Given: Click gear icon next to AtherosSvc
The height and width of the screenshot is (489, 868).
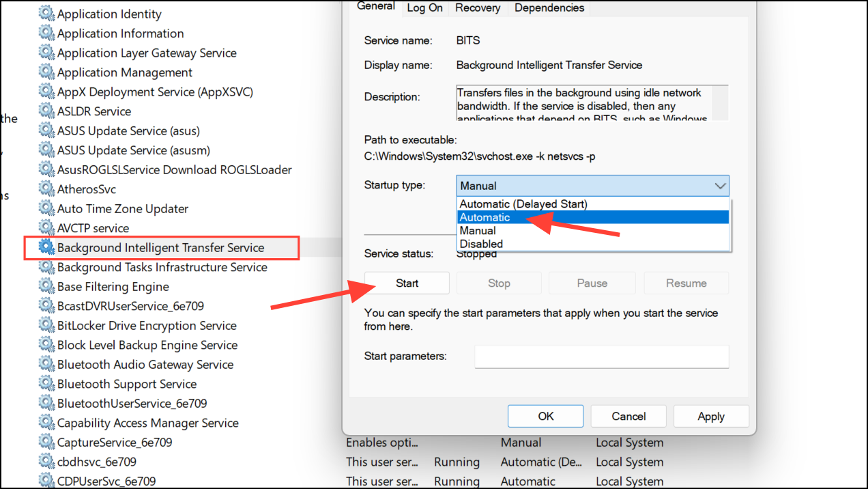Looking at the screenshot, I should point(46,189).
